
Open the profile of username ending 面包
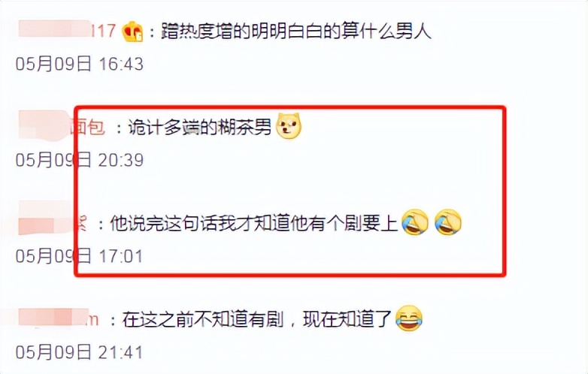[x=87, y=127]
